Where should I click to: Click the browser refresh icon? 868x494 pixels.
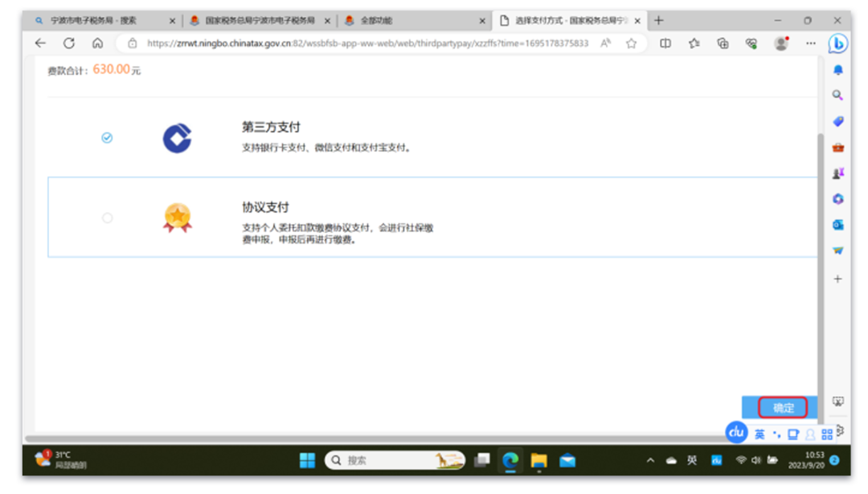[x=69, y=43]
